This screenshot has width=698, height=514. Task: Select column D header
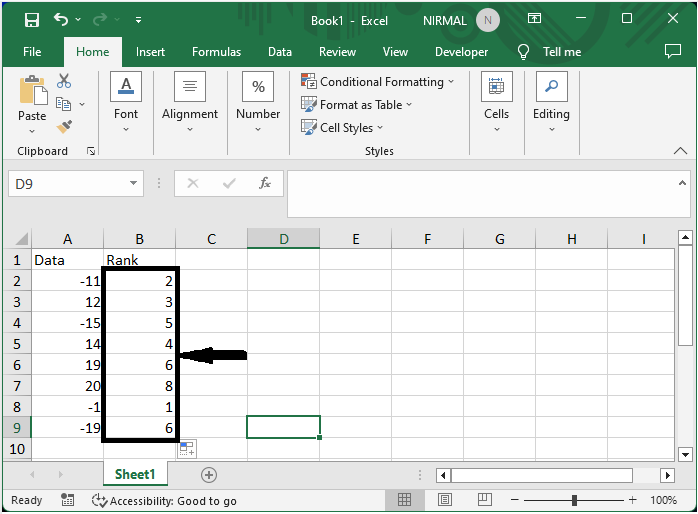284,239
